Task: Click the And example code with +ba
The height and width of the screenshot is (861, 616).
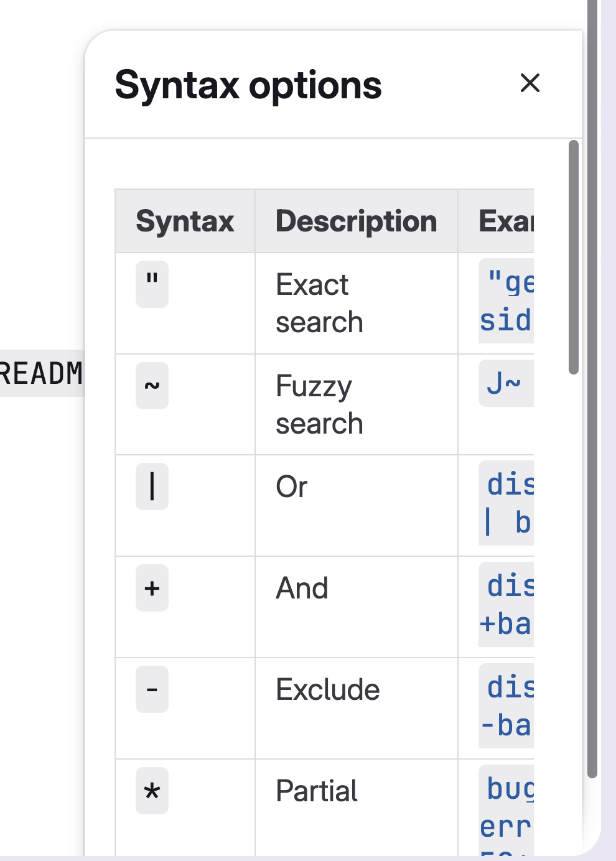Action: [506, 605]
